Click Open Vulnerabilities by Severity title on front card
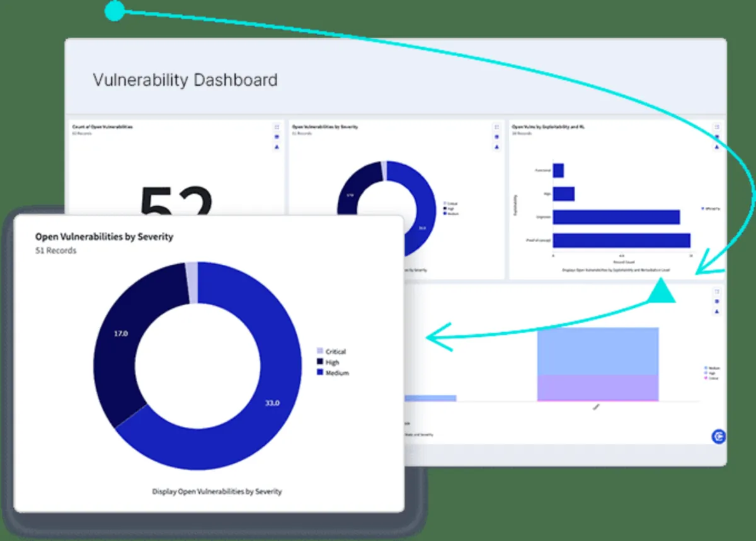Viewport: 756px width, 541px height. [x=104, y=237]
